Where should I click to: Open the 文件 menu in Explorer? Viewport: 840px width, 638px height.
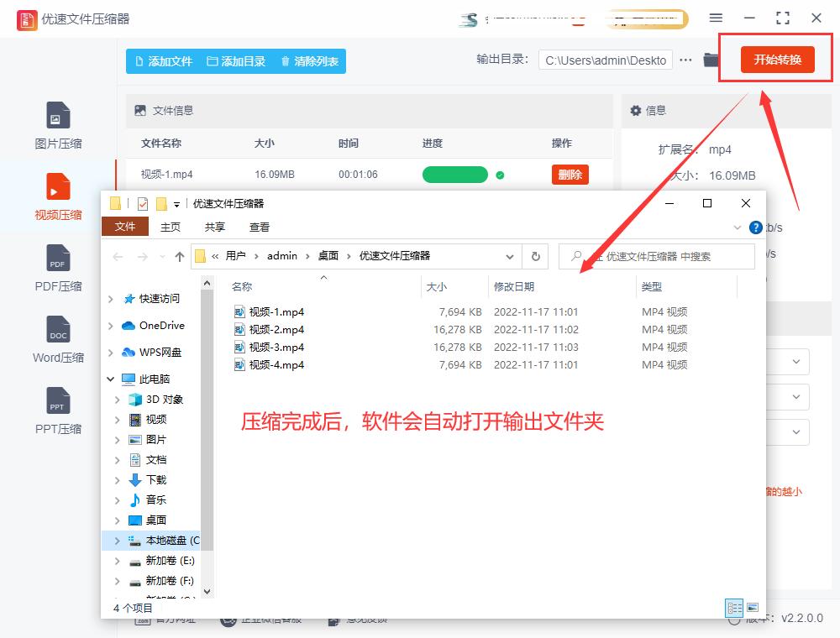tap(124, 227)
